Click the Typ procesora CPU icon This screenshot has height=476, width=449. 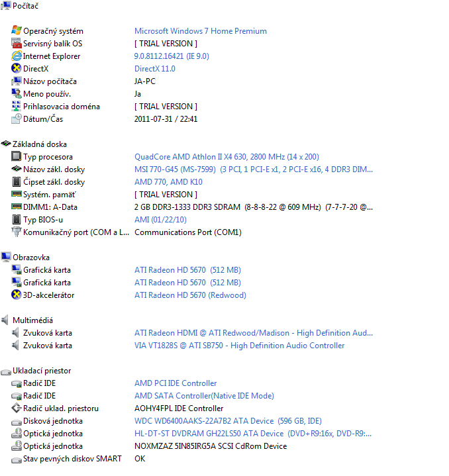(17, 157)
